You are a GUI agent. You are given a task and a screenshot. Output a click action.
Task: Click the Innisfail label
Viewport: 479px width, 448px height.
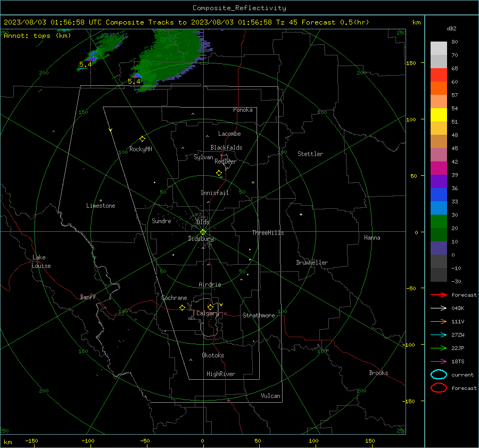214,193
